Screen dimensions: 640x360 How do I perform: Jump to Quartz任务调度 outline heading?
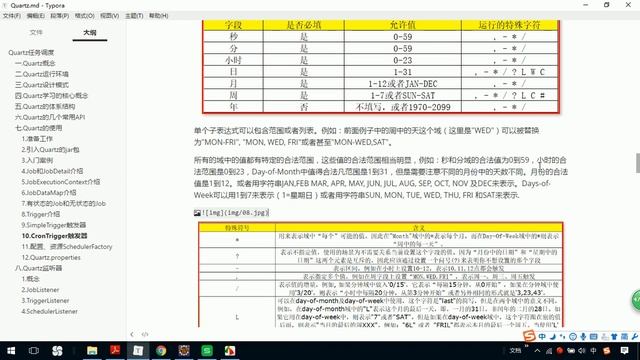point(31,52)
